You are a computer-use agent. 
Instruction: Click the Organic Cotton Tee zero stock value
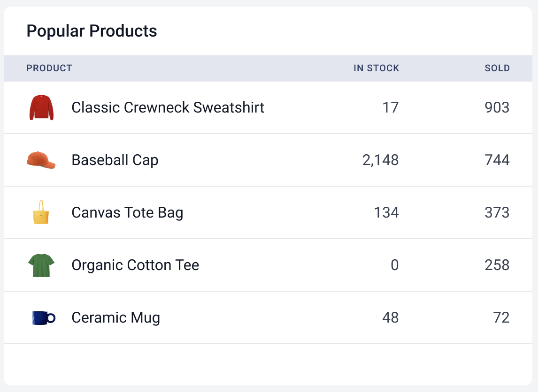tap(394, 265)
